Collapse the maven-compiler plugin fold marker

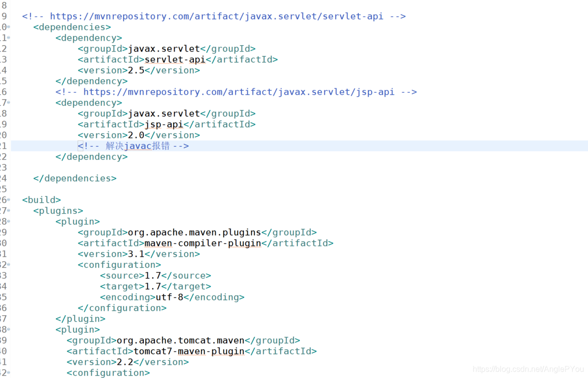tap(9, 221)
